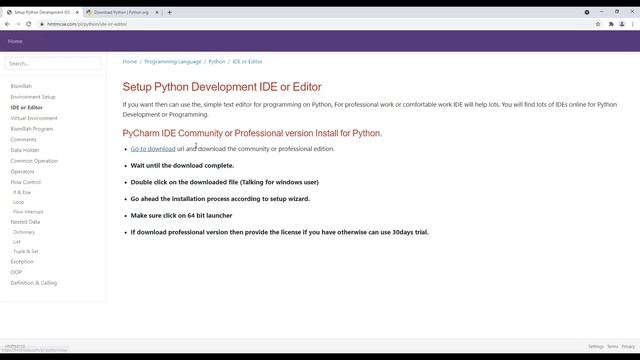This screenshot has width=640, height=360.
Task: Close the Download Python tab
Action: (x=157, y=13)
